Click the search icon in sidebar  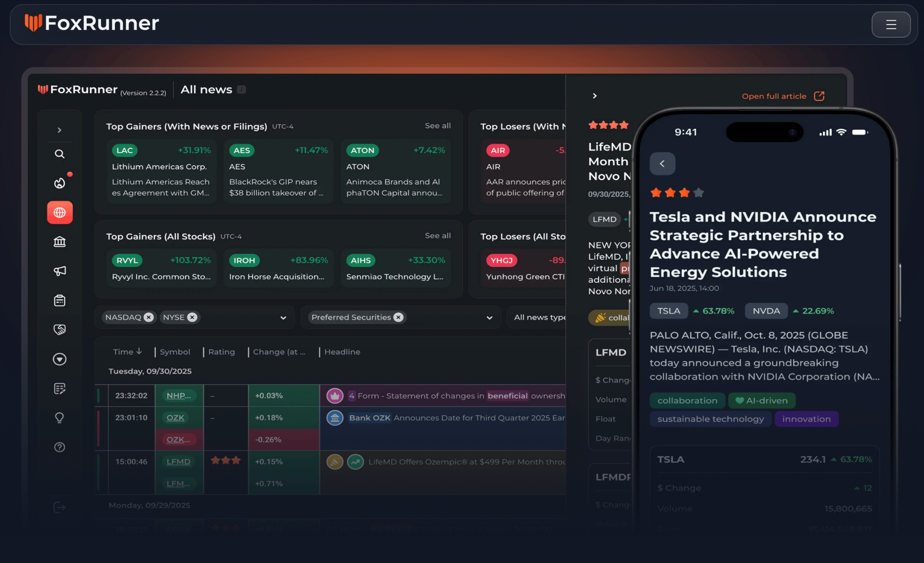point(60,154)
